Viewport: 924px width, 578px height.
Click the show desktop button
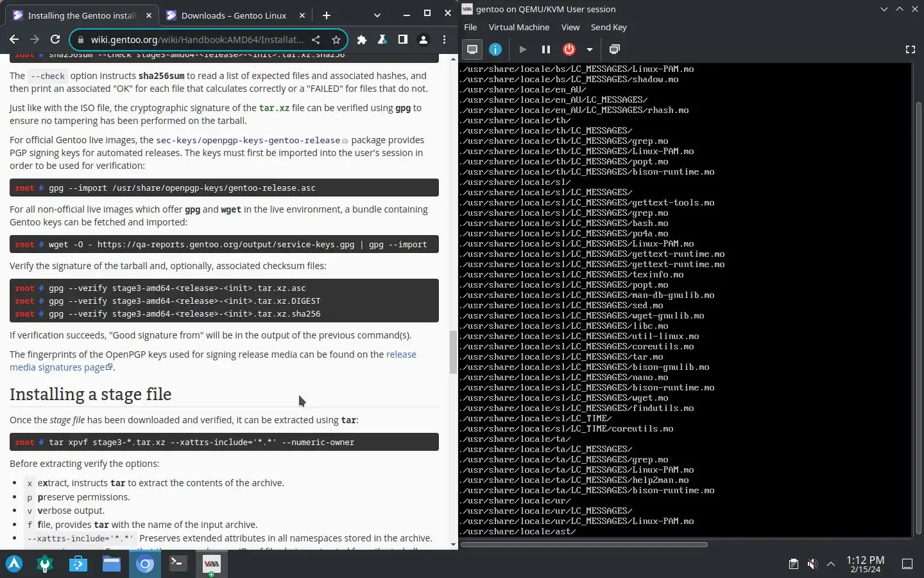pos(907,564)
